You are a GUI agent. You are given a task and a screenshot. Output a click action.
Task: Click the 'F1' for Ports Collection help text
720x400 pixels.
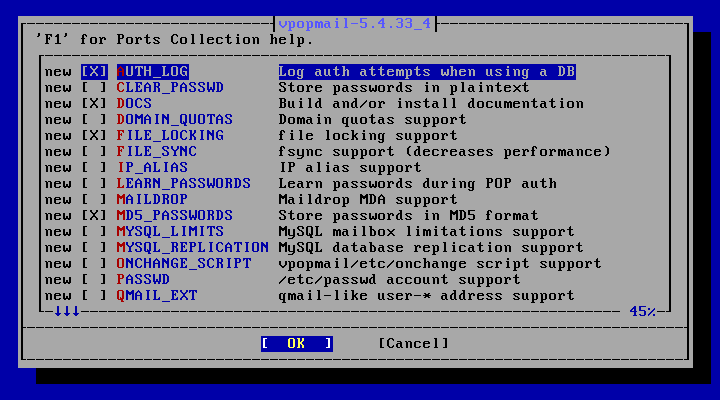tap(174, 40)
